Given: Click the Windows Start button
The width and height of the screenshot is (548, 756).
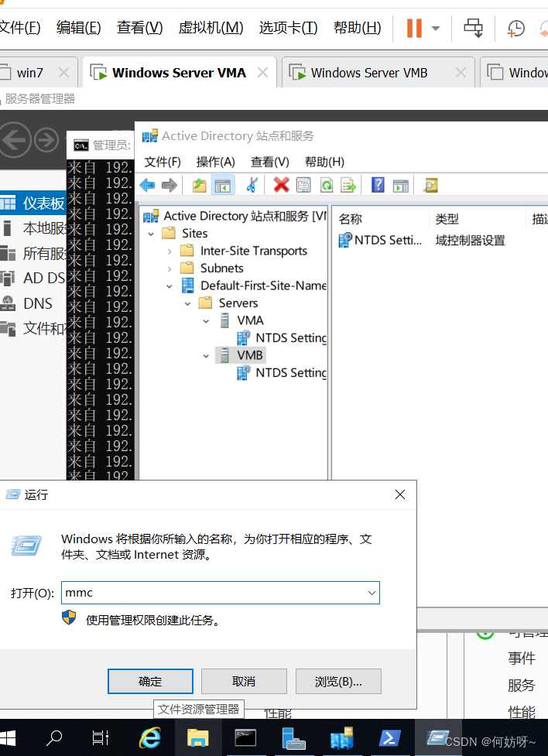Looking at the screenshot, I should pyautogui.click(x=8, y=737).
